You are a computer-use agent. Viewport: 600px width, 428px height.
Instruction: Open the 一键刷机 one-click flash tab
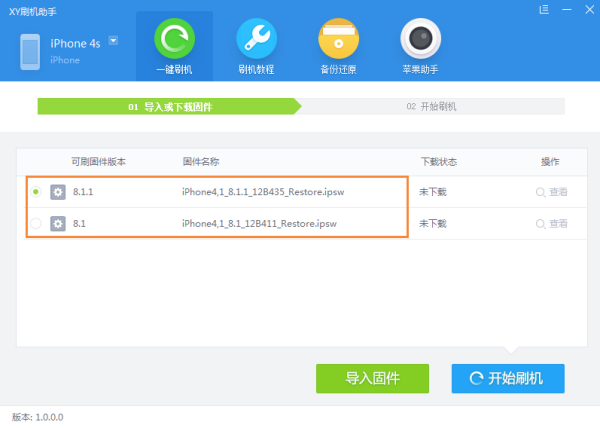point(174,46)
